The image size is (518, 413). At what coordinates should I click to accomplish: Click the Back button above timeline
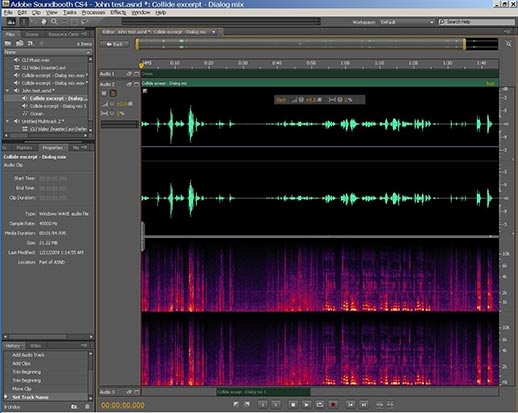tap(114, 44)
